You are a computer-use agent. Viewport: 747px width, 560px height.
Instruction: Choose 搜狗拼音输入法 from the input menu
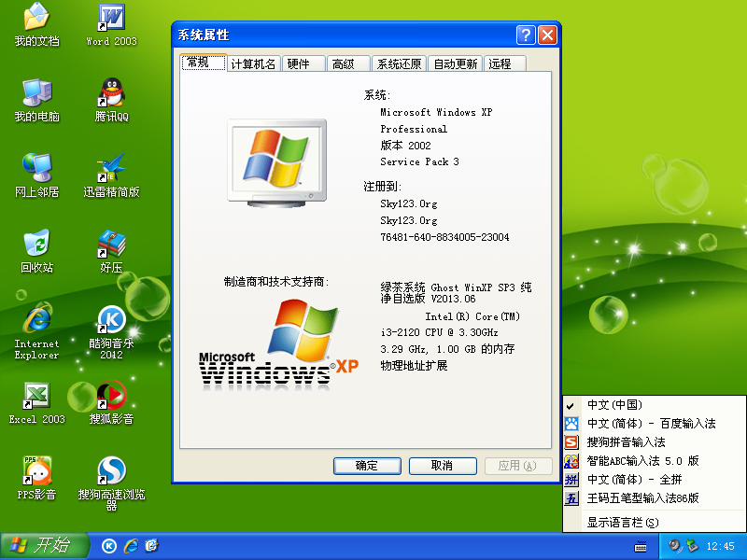pos(655,441)
